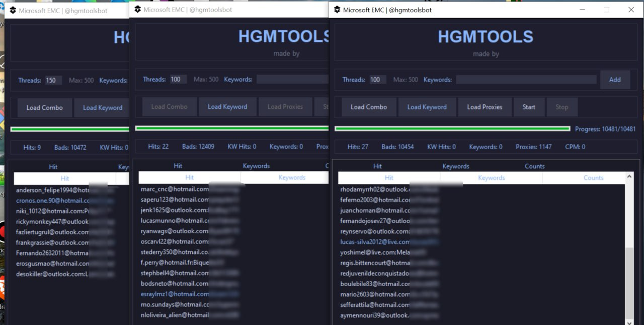Click the Threads field in the middle window
The height and width of the screenshot is (325, 644).
[x=178, y=79]
